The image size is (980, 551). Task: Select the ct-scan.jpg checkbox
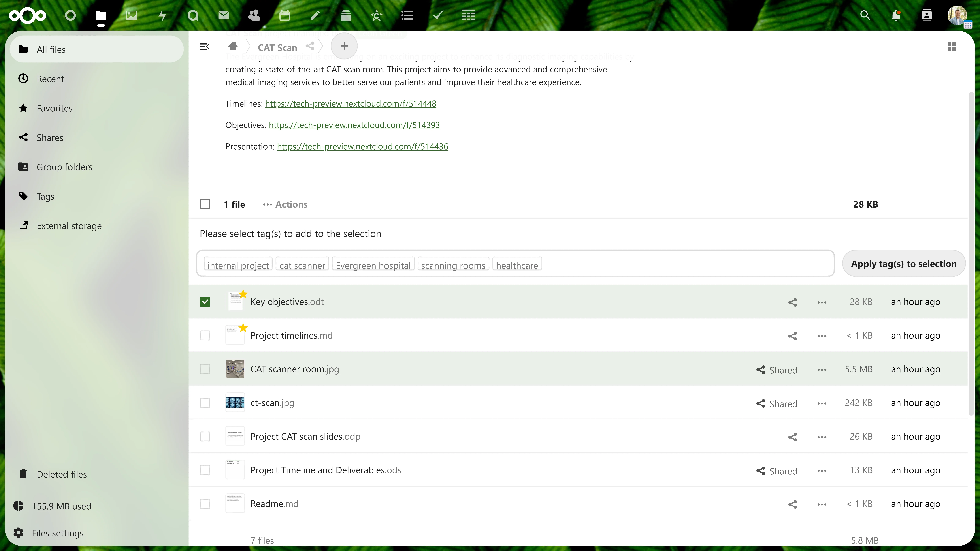(205, 403)
